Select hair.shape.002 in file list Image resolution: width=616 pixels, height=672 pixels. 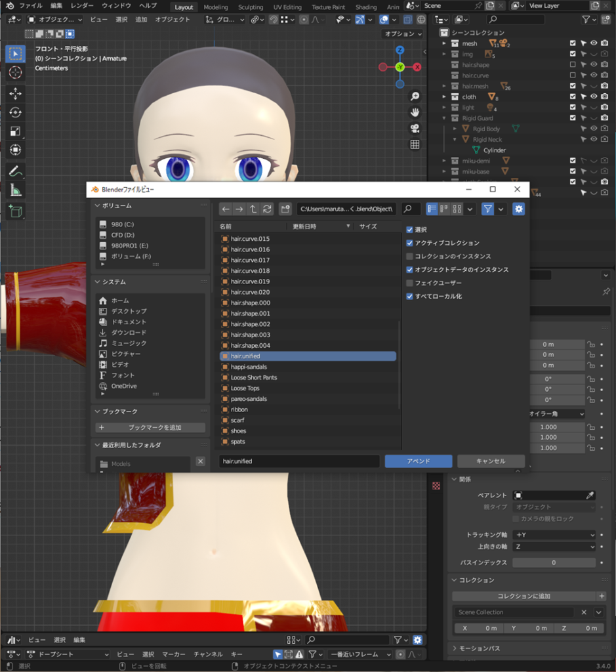pos(308,324)
